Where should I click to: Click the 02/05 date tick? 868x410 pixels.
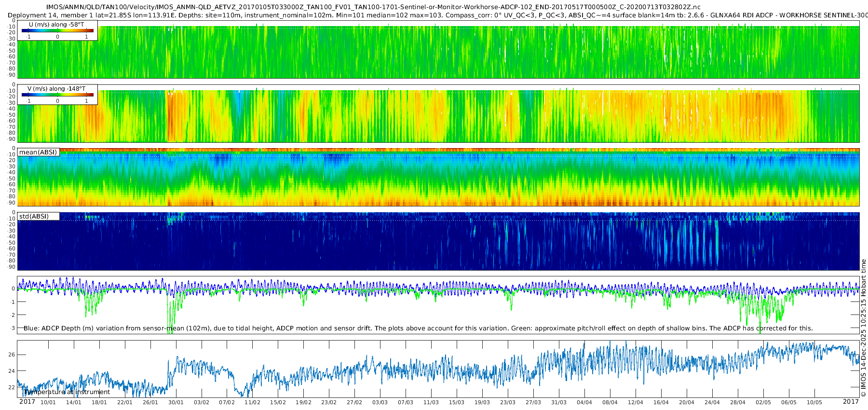[x=763, y=402]
